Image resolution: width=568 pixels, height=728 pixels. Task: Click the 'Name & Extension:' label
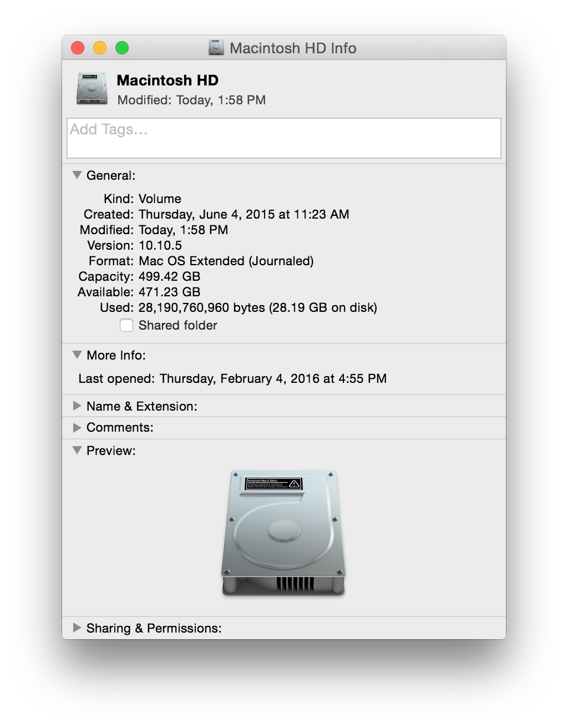pyautogui.click(x=141, y=406)
